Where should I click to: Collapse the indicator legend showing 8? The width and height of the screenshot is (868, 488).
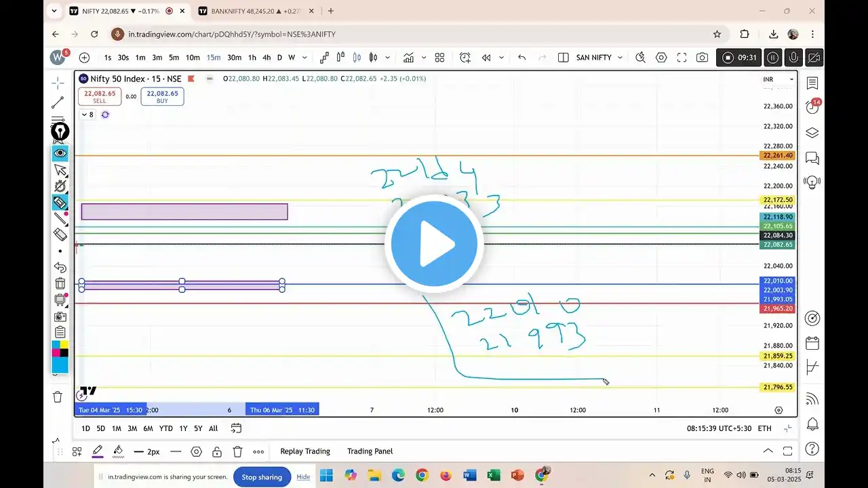pos(88,115)
